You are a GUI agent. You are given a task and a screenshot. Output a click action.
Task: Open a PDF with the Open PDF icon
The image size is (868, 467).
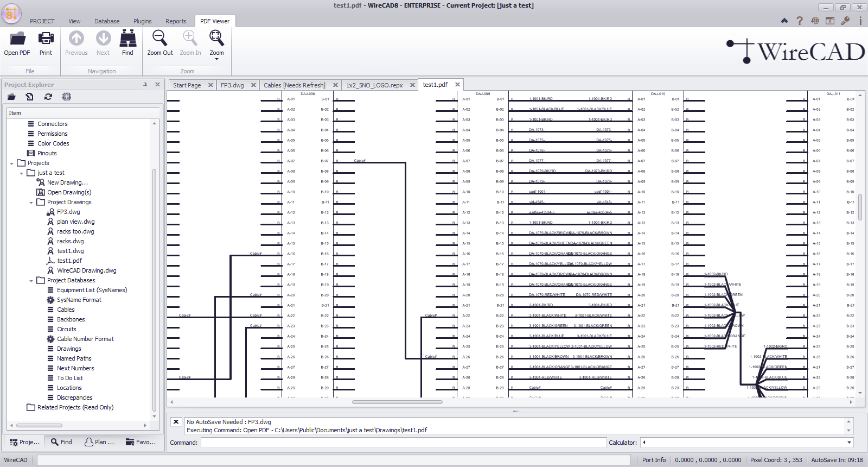pyautogui.click(x=17, y=43)
